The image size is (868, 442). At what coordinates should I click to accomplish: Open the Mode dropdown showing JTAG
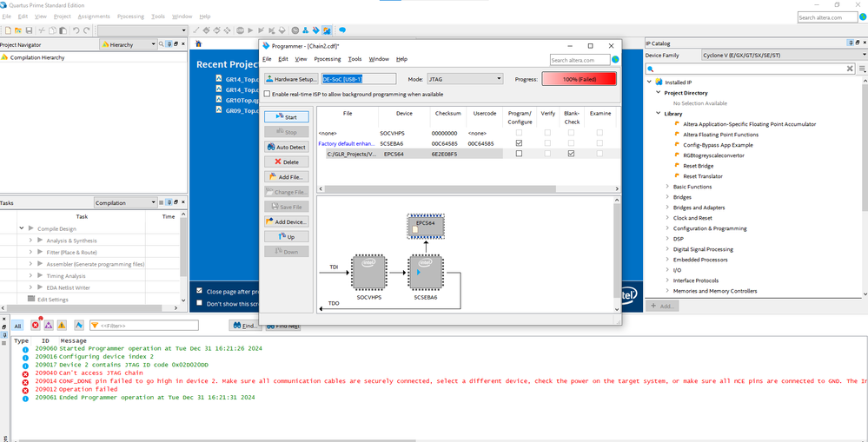point(463,79)
